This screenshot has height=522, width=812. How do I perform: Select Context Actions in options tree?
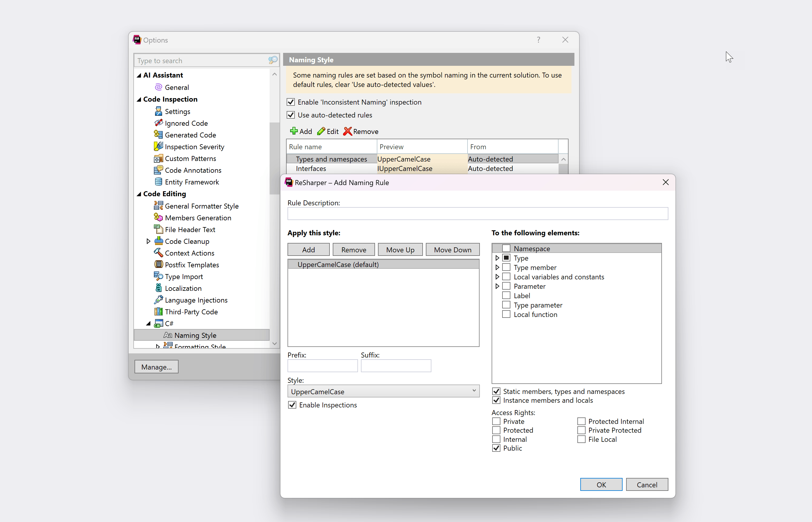point(189,253)
